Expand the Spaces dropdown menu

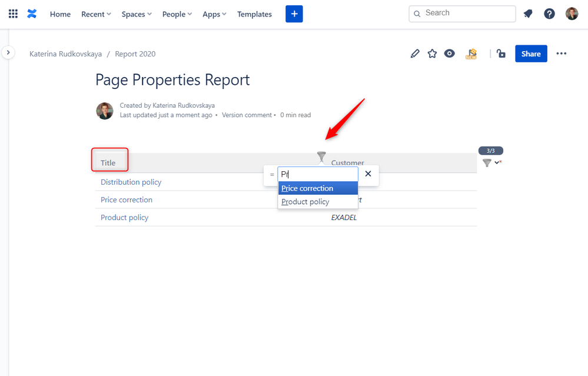point(137,14)
